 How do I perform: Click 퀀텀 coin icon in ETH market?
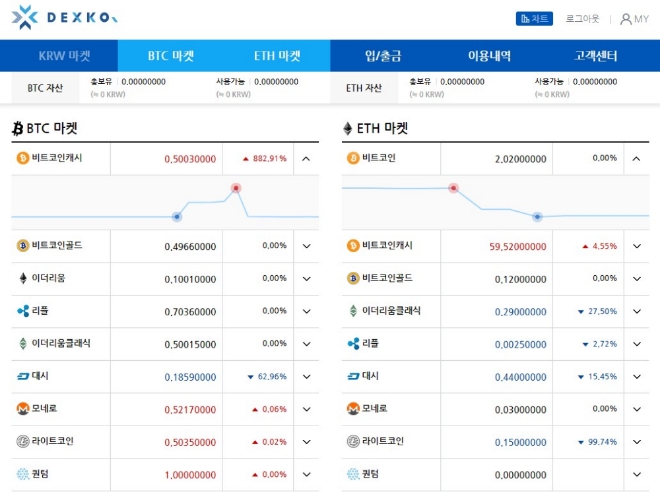pos(353,474)
